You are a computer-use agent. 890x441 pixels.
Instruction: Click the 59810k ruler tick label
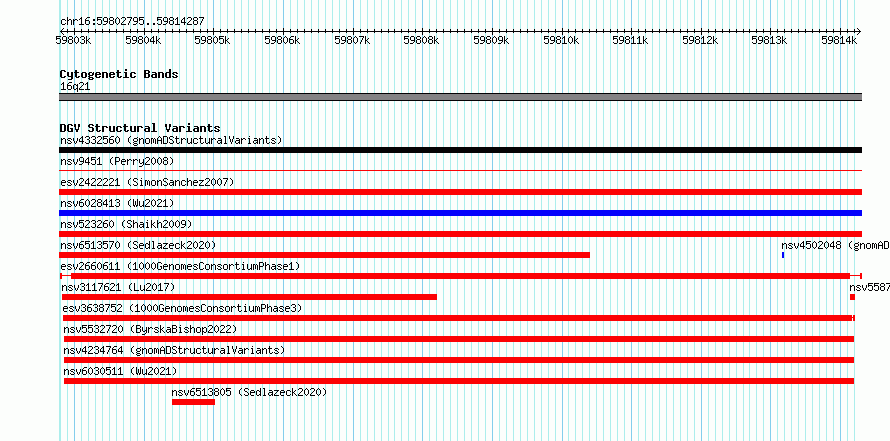tap(562, 40)
